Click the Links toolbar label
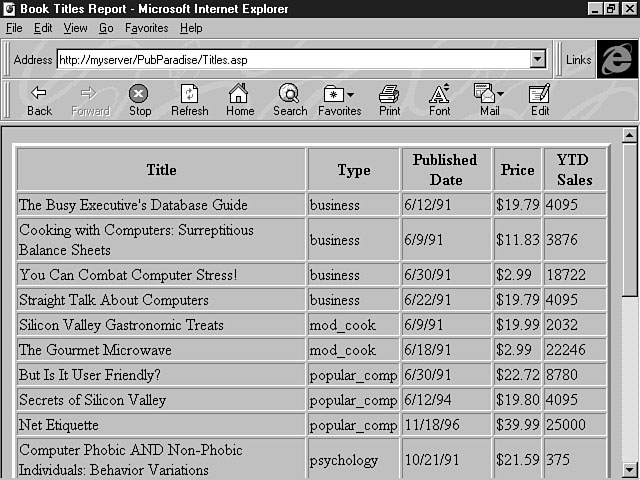Image resolution: width=640 pixels, height=480 pixels. point(578,60)
